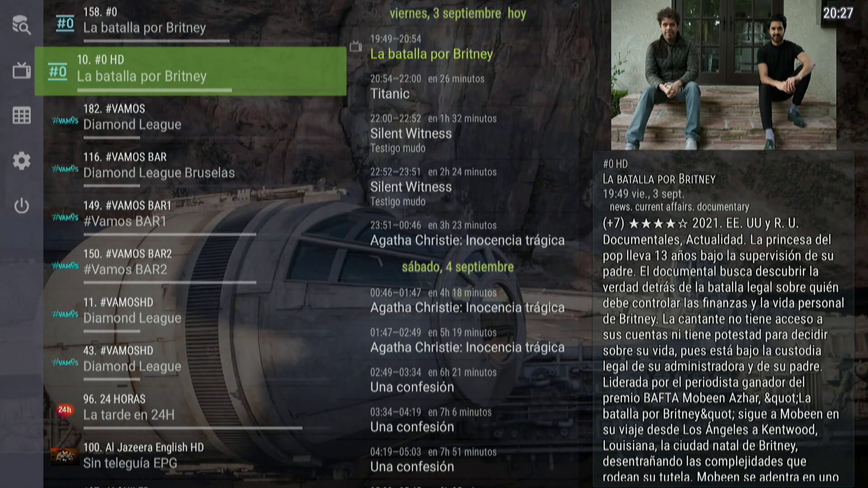Click the Al Jazeera English HD logo
868x488 pixels.
pos(65,455)
